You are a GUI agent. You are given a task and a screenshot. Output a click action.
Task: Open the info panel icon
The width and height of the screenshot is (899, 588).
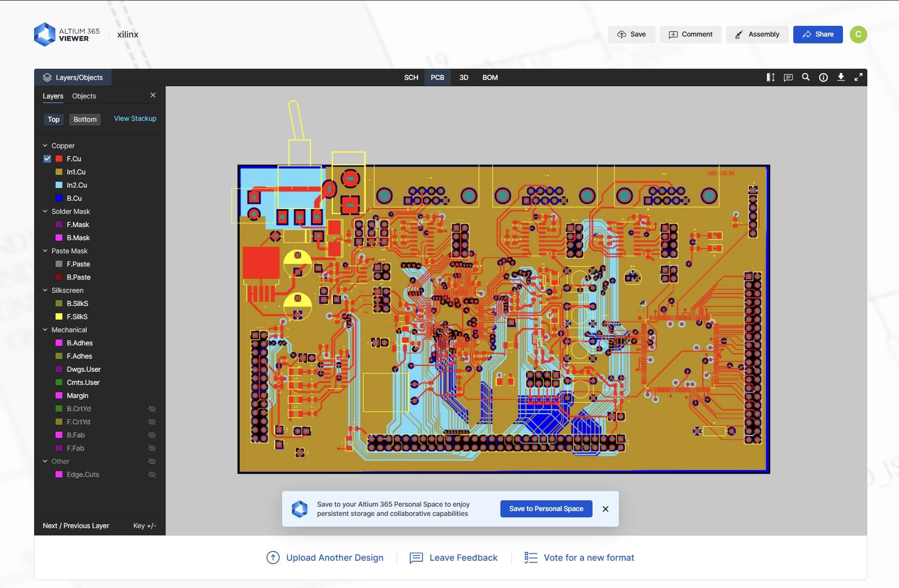pyautogui.click(x=823, y=77)
